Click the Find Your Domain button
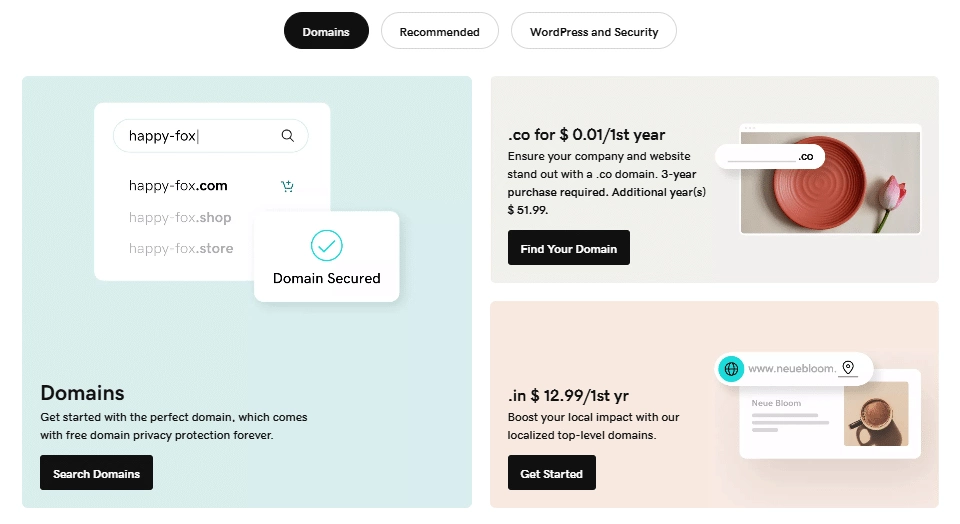The width and height of the screenshot is (960, 524). pos(568,248)
